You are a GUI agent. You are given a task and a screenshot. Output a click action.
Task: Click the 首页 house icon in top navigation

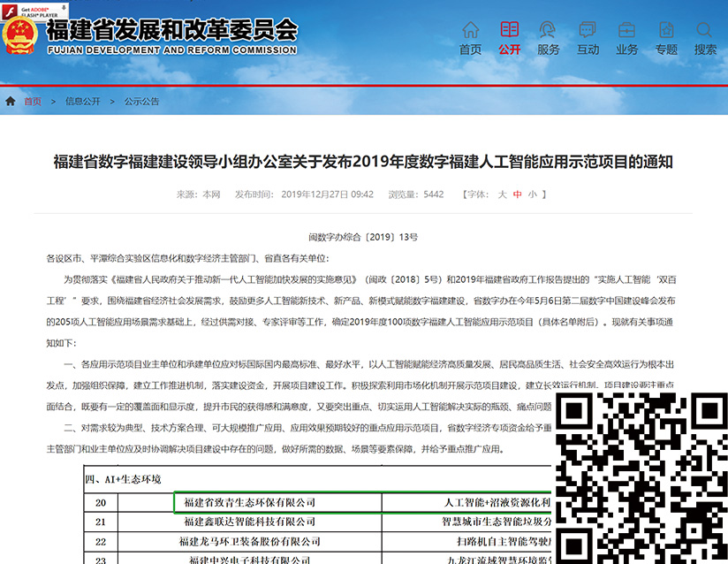(x=471, y=32)
